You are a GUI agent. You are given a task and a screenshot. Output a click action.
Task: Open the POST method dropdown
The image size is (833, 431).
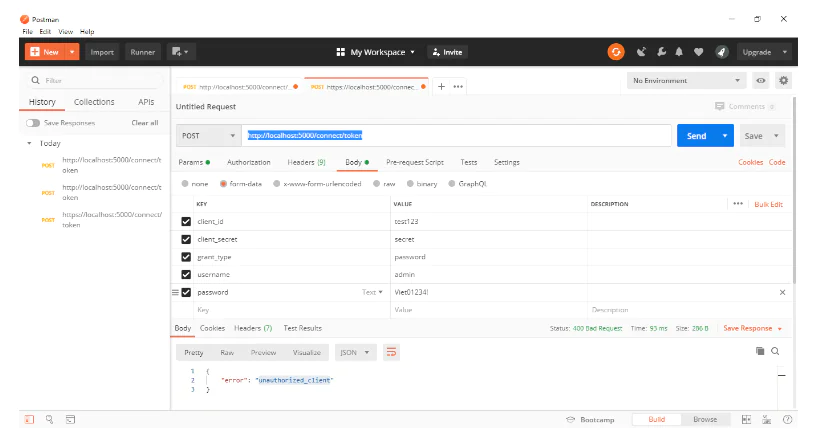(x=209, y=136)
